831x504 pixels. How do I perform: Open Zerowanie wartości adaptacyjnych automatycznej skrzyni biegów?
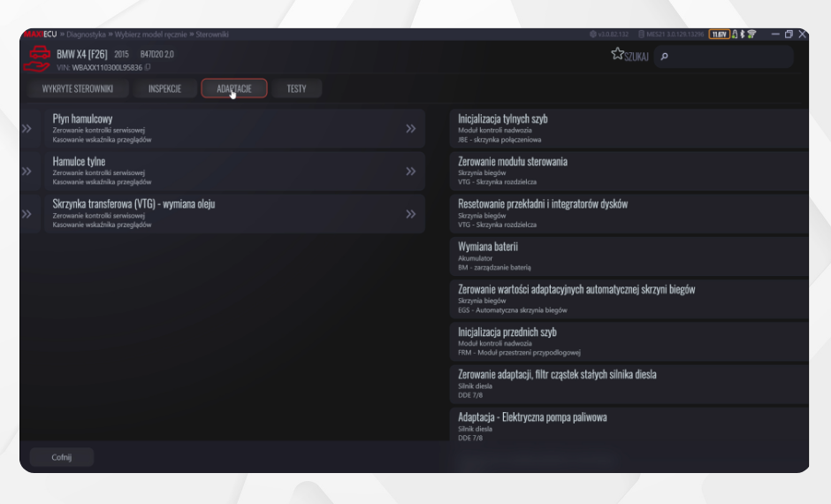click(629, 300)
